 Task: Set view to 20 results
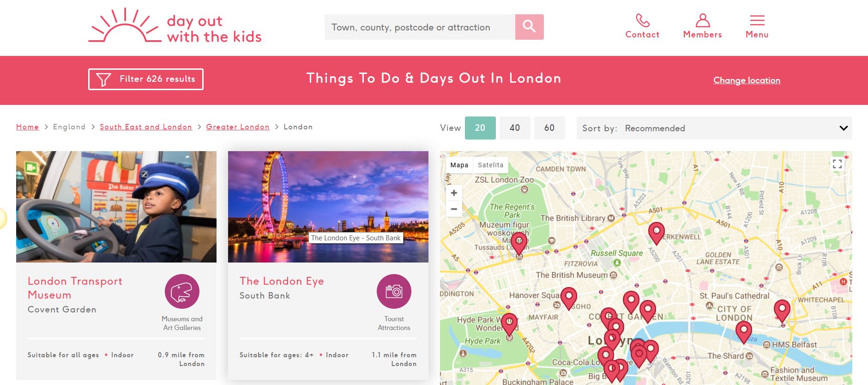(480, 128)
